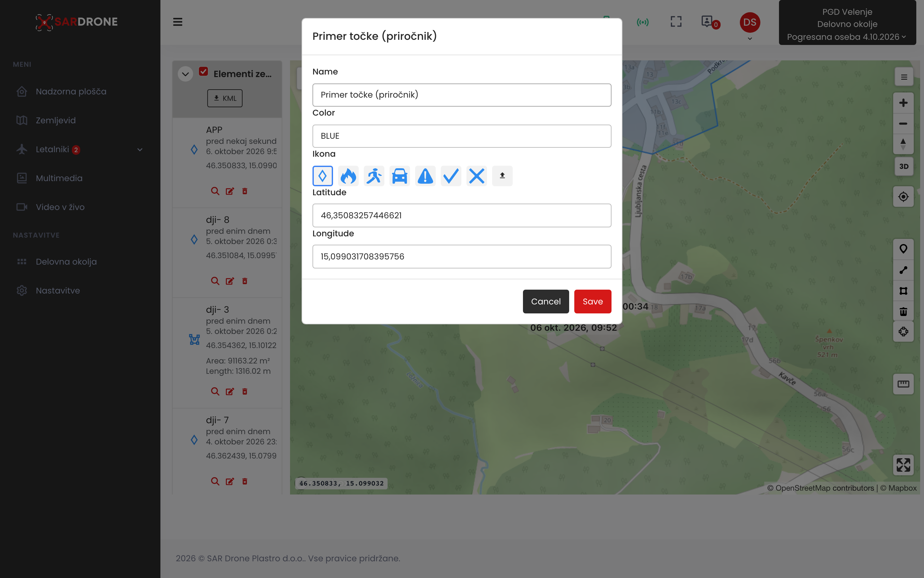Save the point changes
Screen dimensions: 924x578
[593, 302]
